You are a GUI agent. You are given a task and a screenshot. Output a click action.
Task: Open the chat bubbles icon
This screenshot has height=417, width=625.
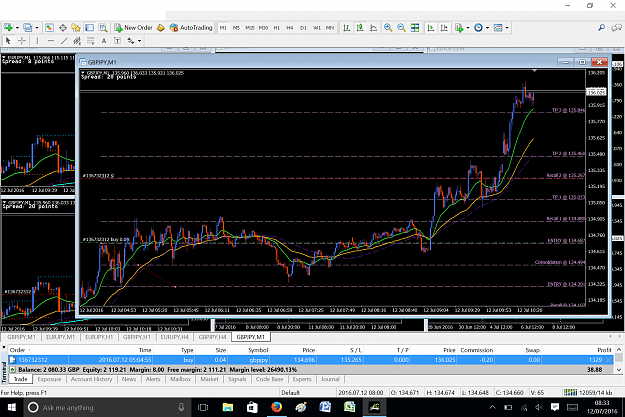[617, 28]
